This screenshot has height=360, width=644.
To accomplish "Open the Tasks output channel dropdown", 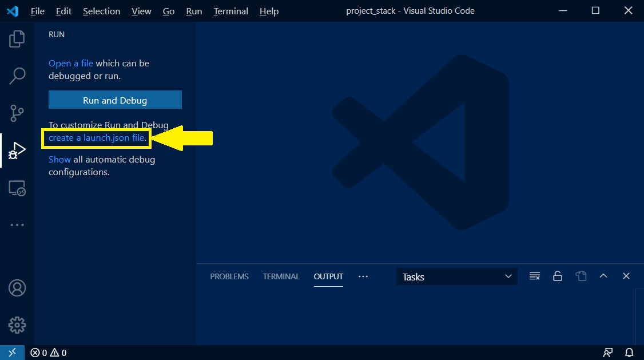I will point(456,276).
